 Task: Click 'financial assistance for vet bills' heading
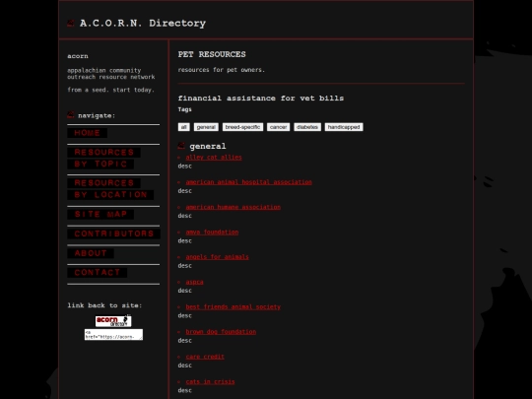[x=261, y=99]
